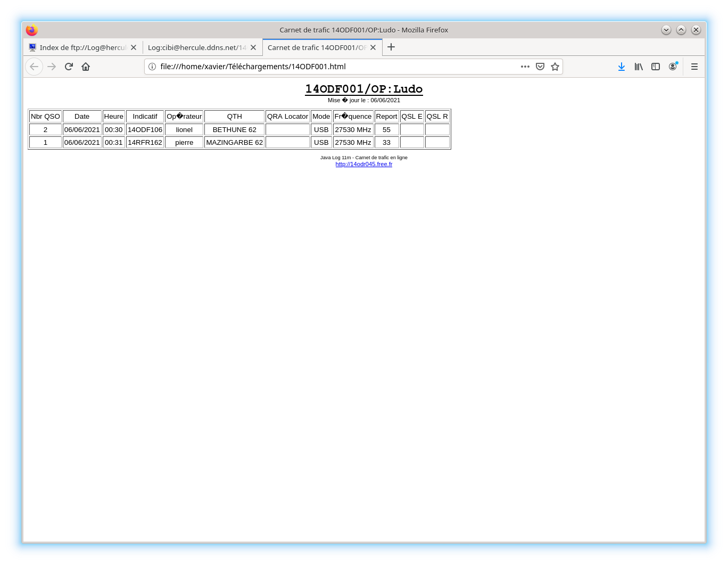Click the BETHUNE 62 cell

[x=235, y=129]
